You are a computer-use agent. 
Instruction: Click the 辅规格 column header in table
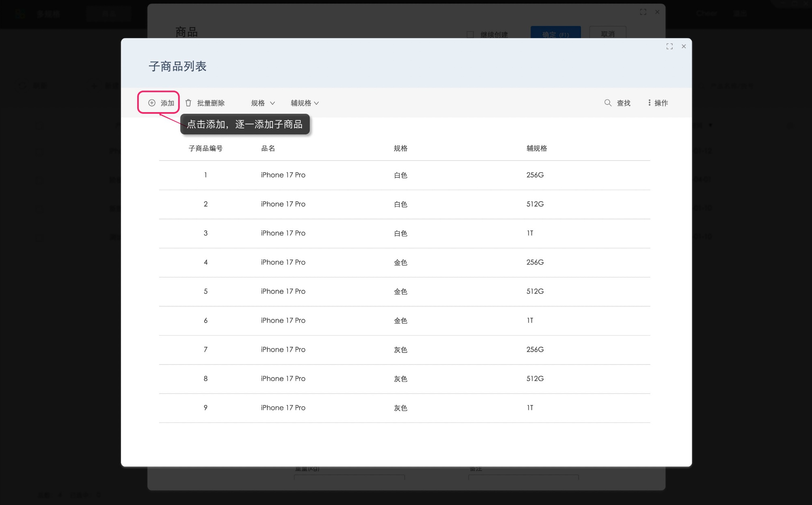[x=537, y=148]
